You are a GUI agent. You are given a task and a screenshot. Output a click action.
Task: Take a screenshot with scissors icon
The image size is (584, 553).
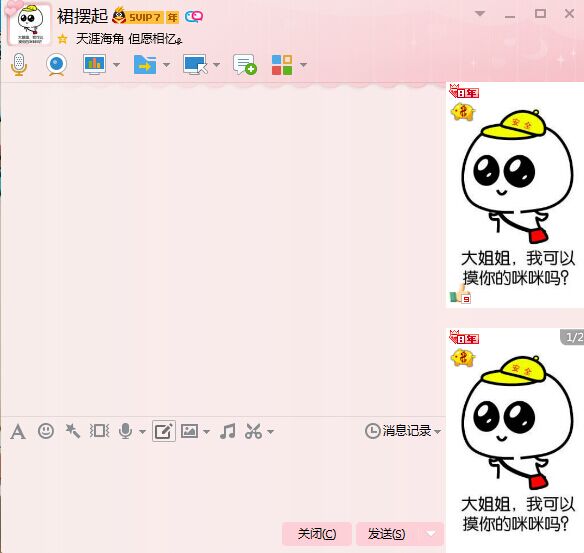click(x=253, y=431)
